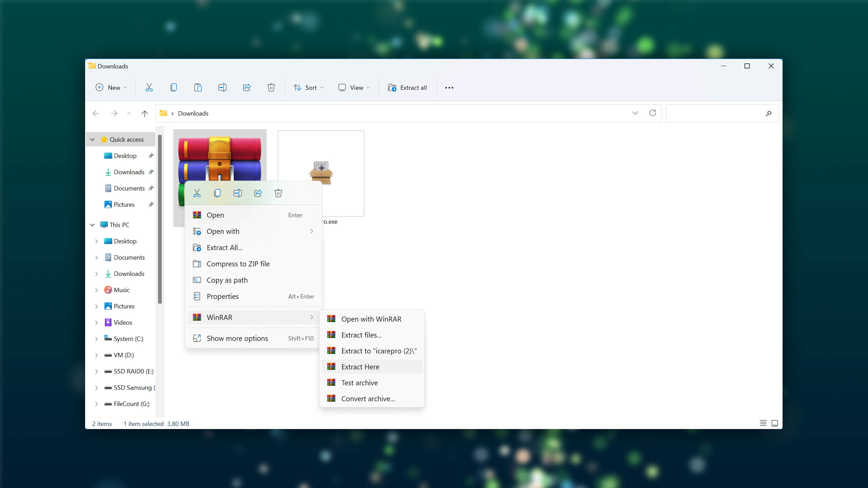Screen dimensions: 868x488
Task: Click the Rename icon in the context menu
Action: pyautogui.click(x=238, y=193)
